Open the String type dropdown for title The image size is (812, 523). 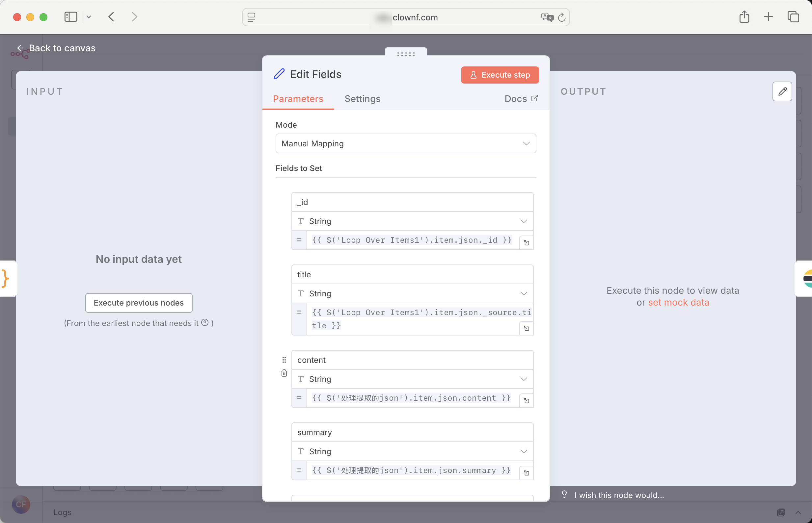click(x=412, y=293)
